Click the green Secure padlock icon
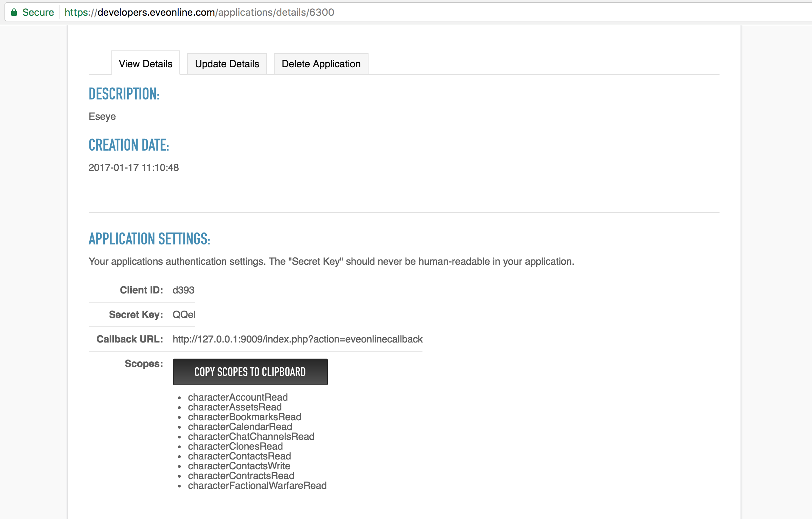The height and width of the screenshot is (519, 812). tap(14, 13)
